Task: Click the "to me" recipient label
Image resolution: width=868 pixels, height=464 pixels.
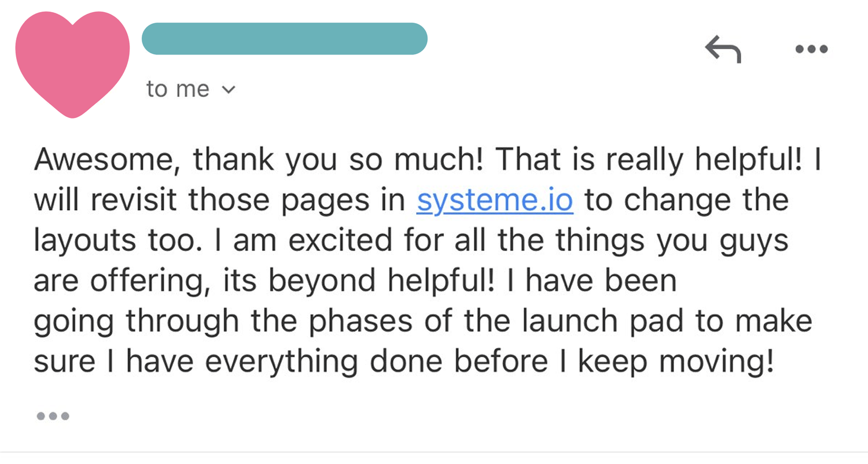Action: [x=178, y=89]
